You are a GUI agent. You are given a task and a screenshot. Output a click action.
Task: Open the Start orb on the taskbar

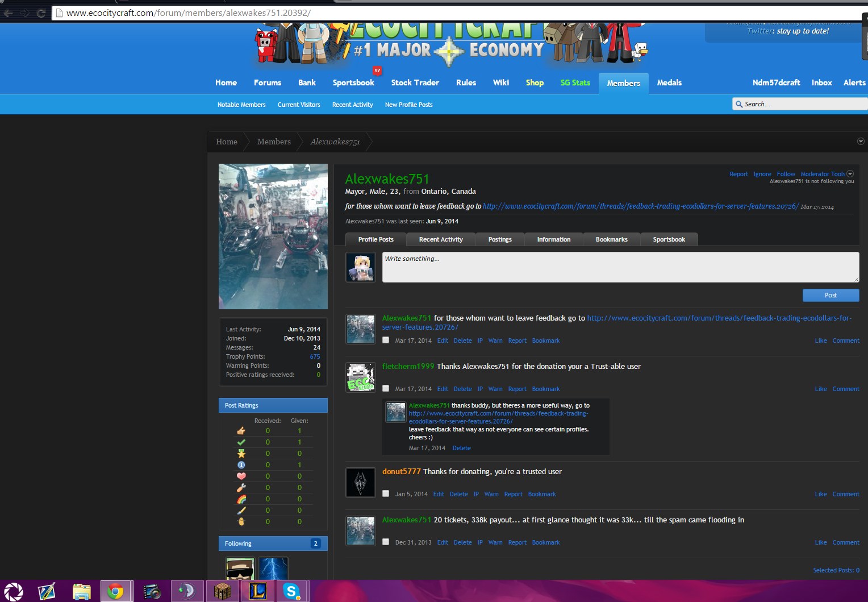pos(13,592)
